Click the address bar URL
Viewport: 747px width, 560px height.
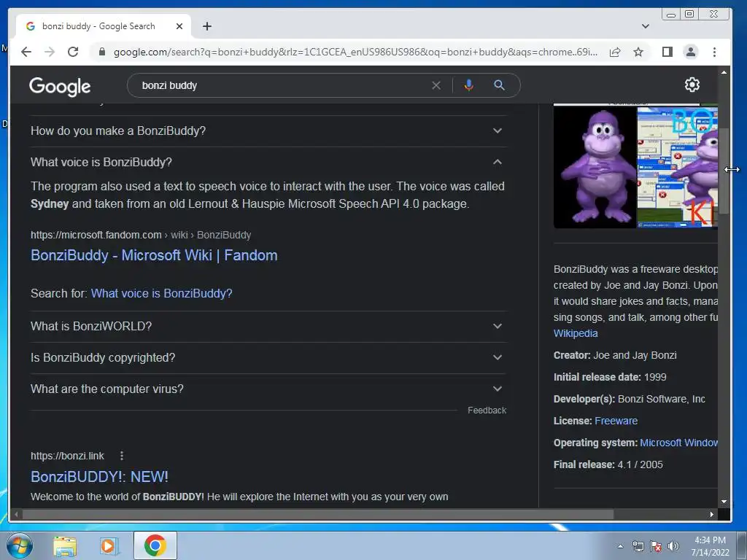click(x=355, y=52)
